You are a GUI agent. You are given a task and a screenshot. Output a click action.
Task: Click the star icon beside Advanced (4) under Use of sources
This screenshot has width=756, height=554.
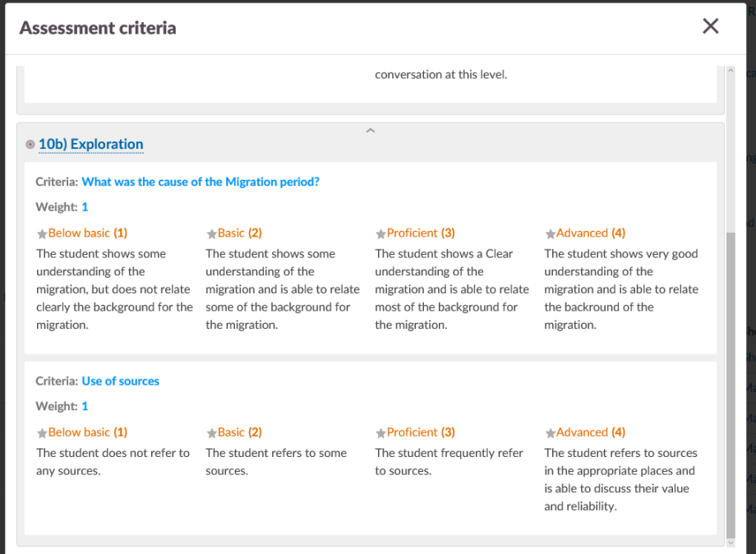(x=550, y=433)
